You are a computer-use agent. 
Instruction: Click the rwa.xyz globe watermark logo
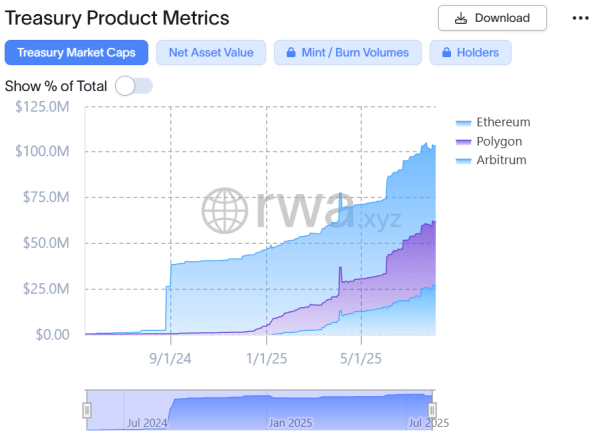point(225,209)
